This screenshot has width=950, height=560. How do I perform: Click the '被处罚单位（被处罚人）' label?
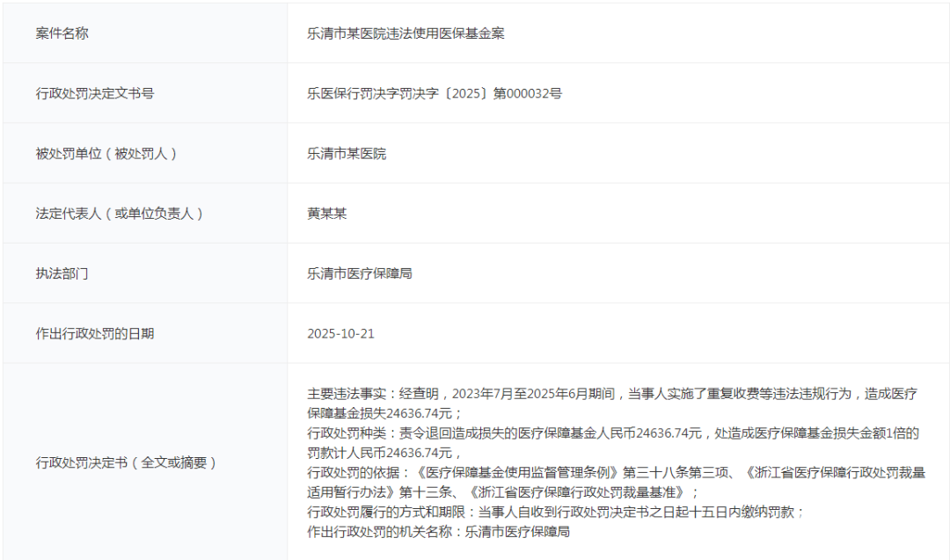tap(106, 154)
